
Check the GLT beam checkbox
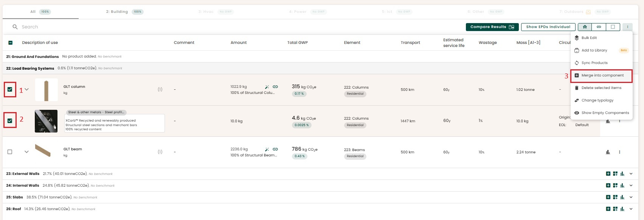click(x=10, y=152)
